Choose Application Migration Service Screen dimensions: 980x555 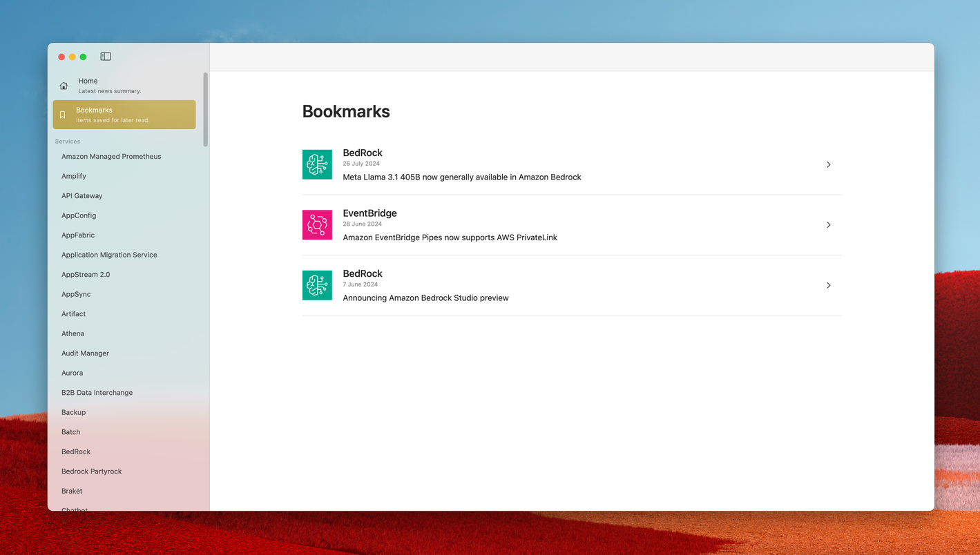pyautogui.click(x=109, y=255)
